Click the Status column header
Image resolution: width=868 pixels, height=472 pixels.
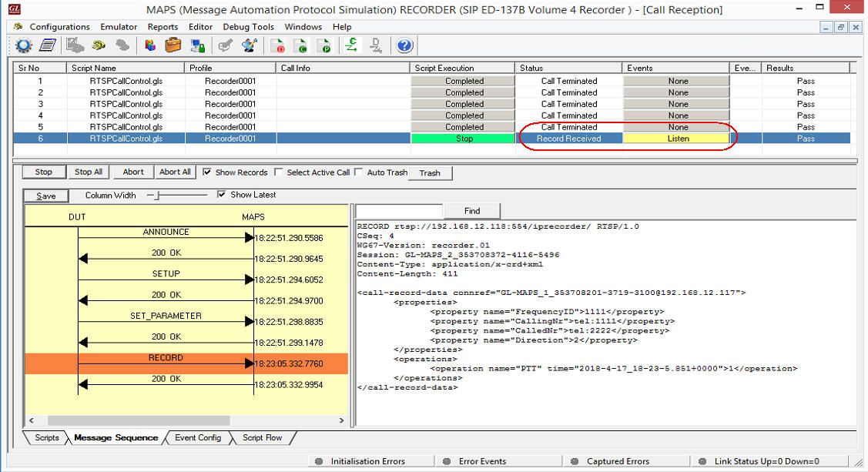coord(568,68)
